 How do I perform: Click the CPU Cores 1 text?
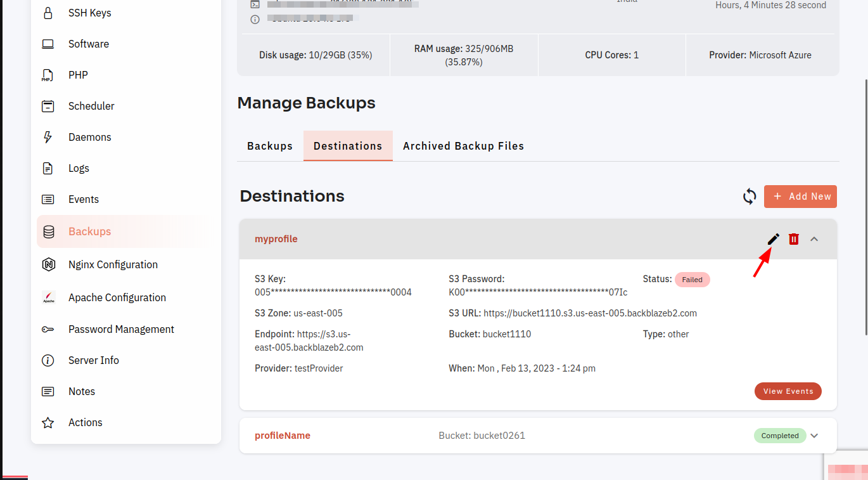pos(612,55)
